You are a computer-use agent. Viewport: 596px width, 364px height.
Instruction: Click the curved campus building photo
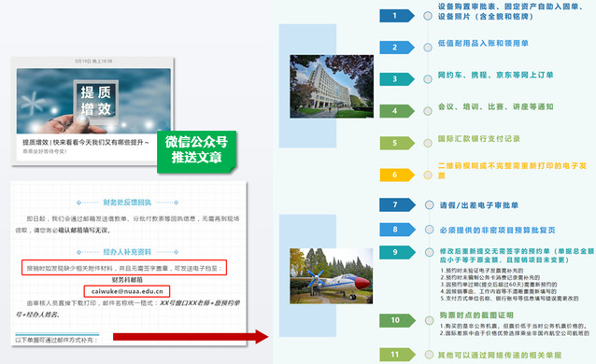(332, 86)
